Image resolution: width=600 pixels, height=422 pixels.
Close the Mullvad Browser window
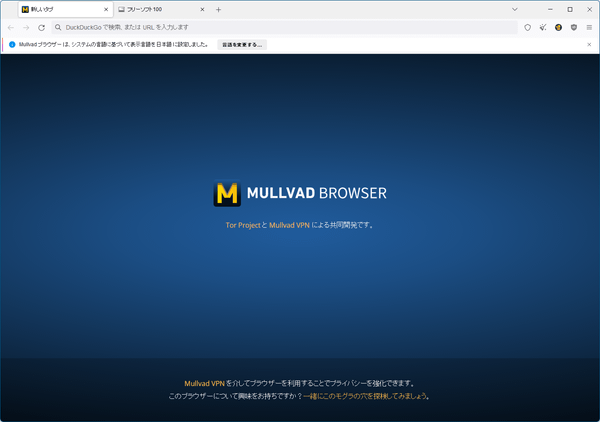pos(590,10)
